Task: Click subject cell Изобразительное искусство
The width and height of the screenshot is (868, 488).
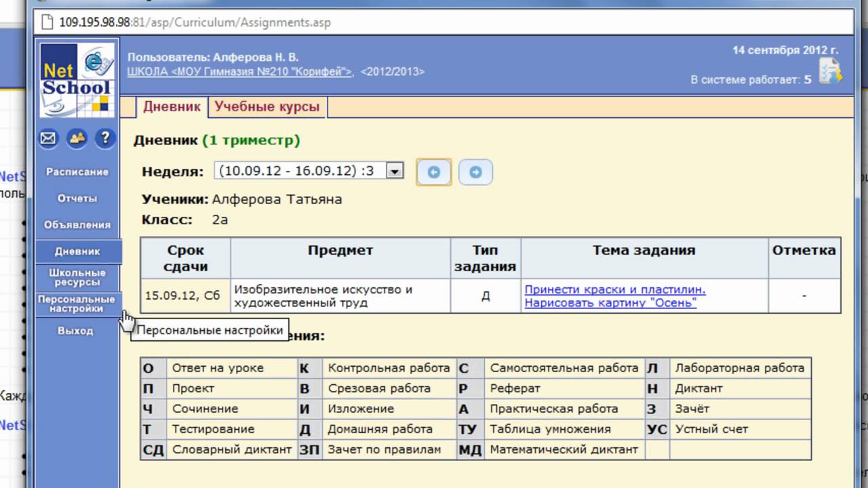Action: point(340,296)
